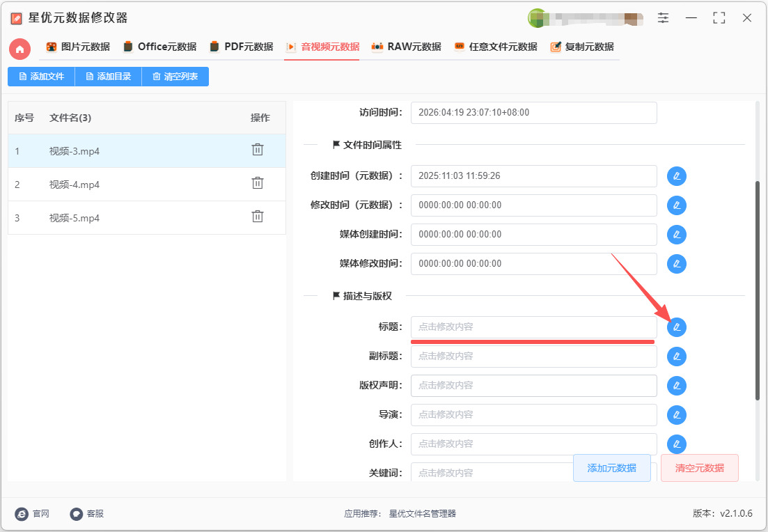768x532 pixels.
Task: Click the pencil icon beside 副标题
Action: pos(676,357)
